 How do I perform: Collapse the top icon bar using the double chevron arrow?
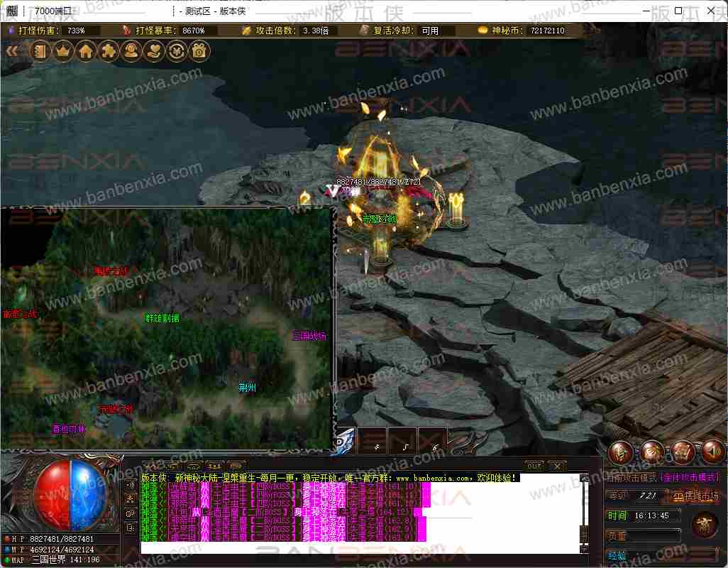pyautogui.click(x=12, y=50)
